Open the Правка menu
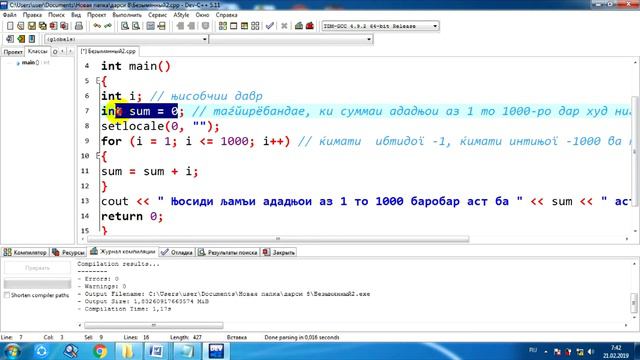 point(32,15)
